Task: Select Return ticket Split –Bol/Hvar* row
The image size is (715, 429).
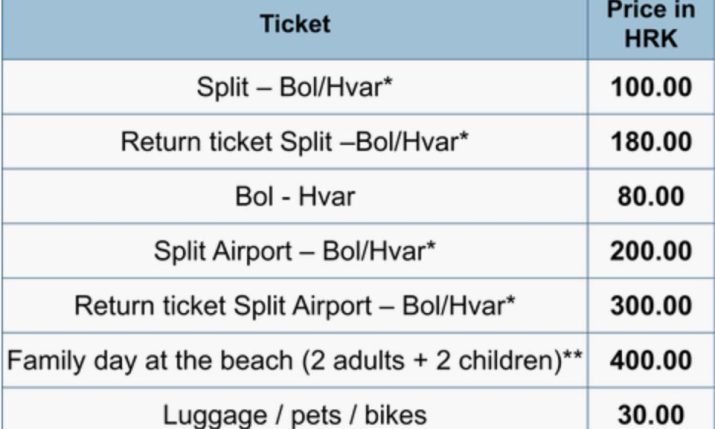Action: click(294, 141)
